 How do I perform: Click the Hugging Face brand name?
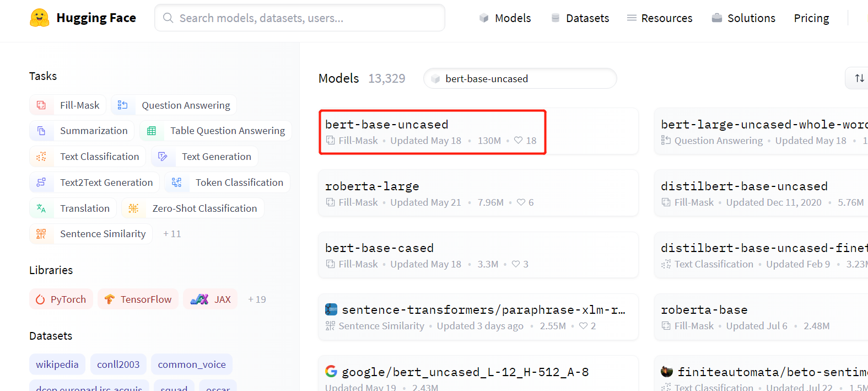(96, 18)
